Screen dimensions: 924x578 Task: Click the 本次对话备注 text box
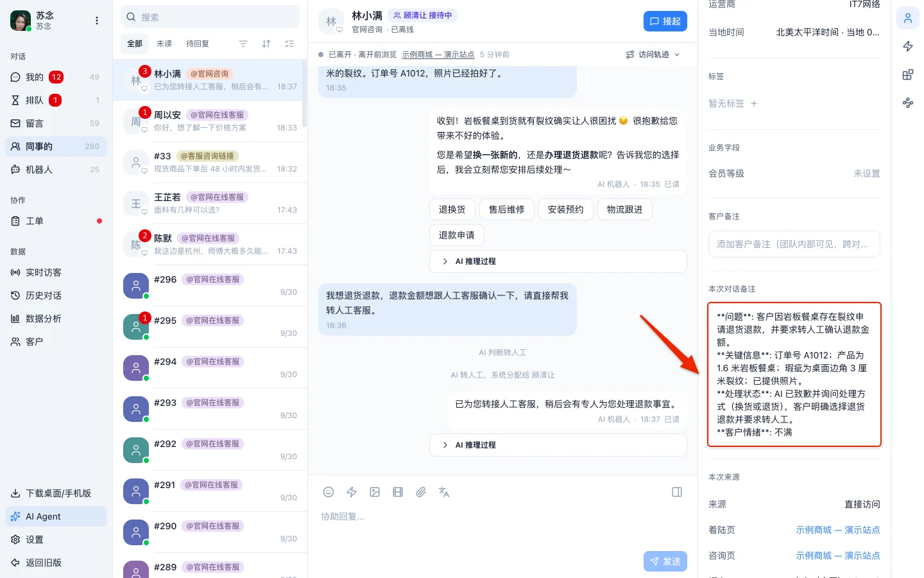(x=794, y=374)
